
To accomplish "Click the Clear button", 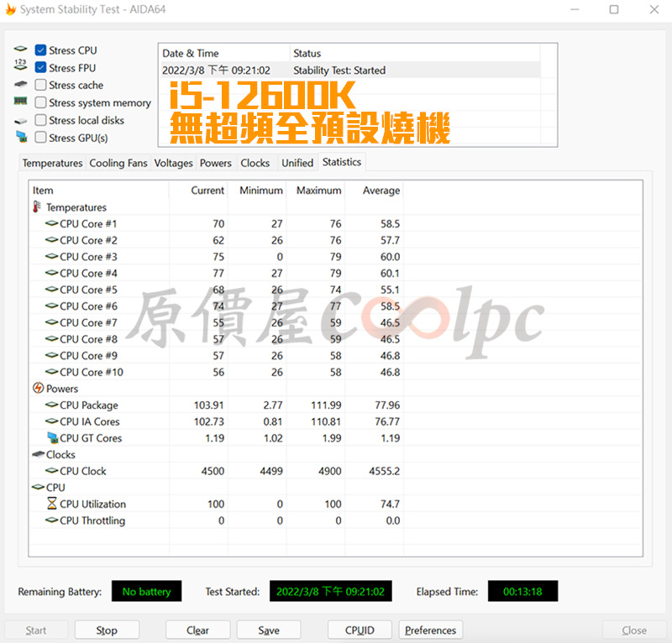I will click(197, 630).
